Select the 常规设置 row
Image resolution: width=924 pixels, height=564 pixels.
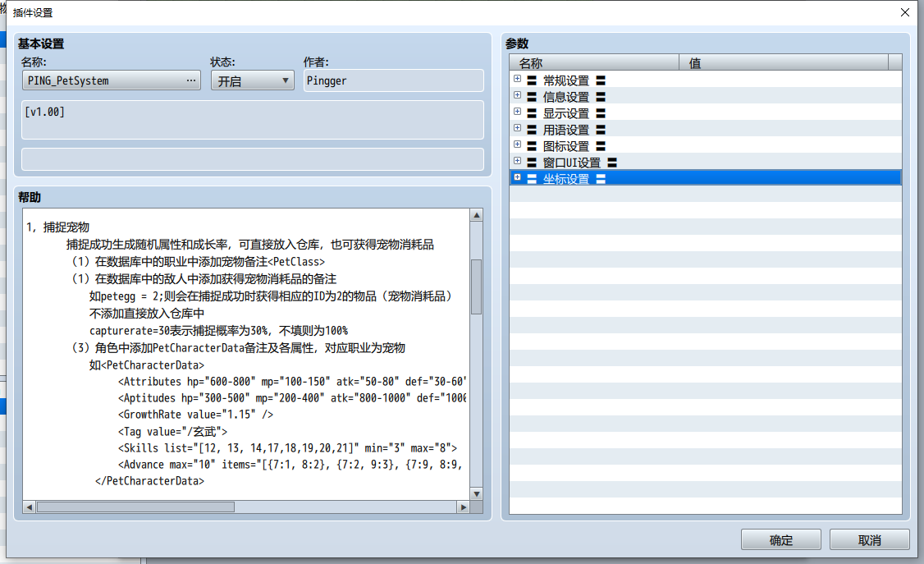(706, 80)
